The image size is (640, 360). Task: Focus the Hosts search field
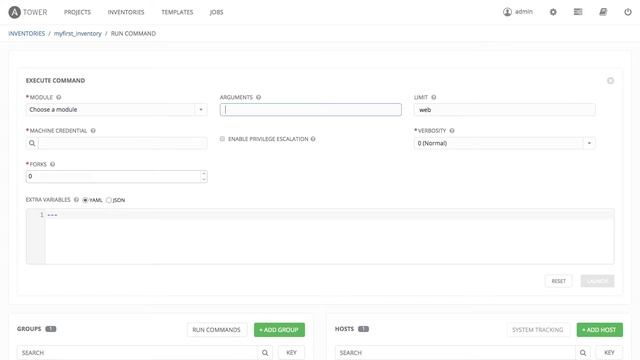(x=455, y=353)
